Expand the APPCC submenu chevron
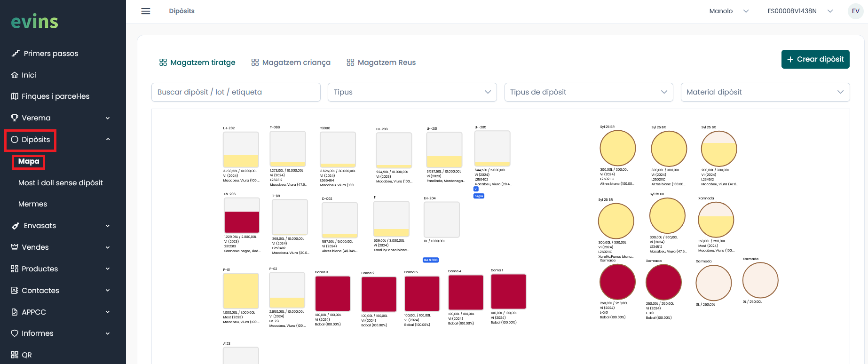 108,312
